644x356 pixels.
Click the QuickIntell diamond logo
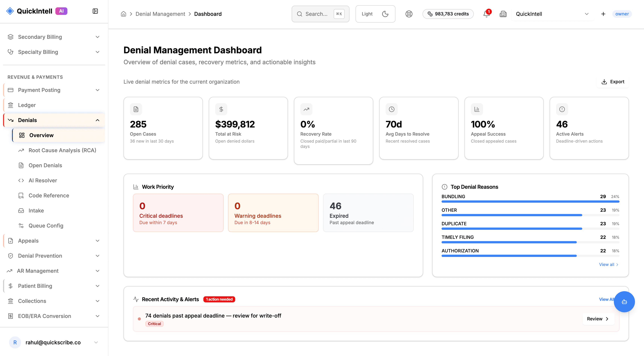(x=10, y=11)
